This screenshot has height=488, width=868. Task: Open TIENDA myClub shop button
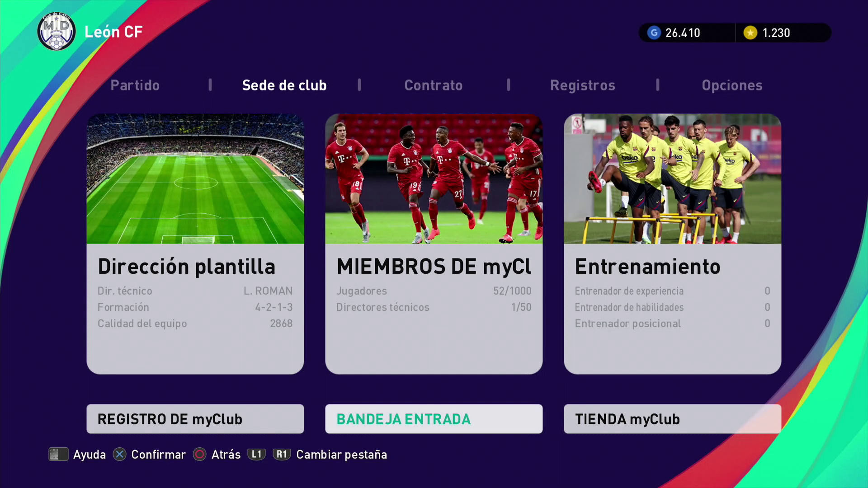click(672, 419)
